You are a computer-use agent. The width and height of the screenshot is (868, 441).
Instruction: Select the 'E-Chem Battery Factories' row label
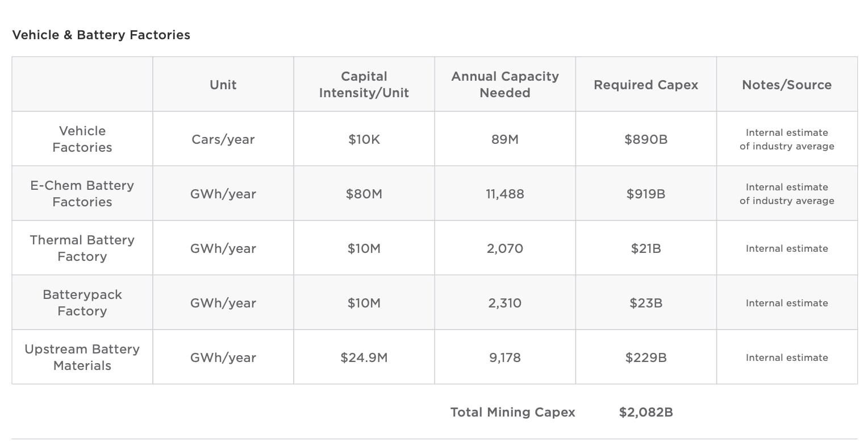pos(82,194)
